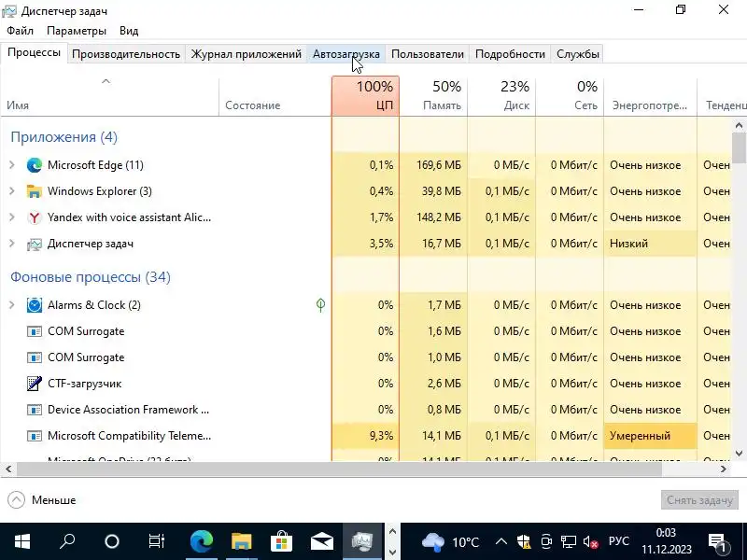Open the Mail app on taskbar

pos(322,541)
